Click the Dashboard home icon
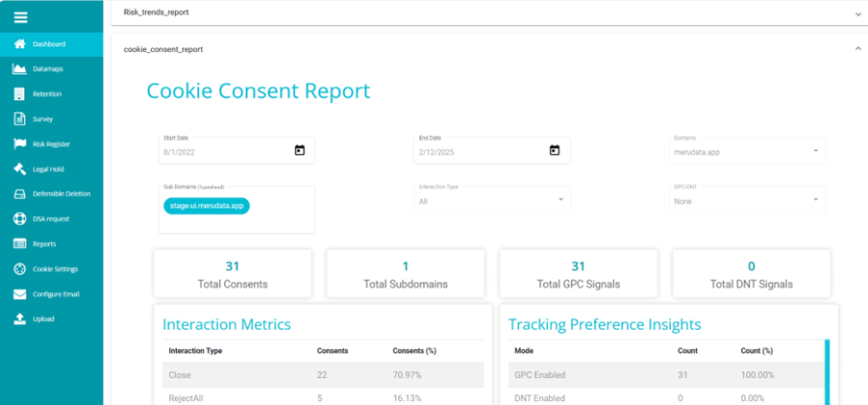Screen dimensions: 868x405 [x=20, y=43]
